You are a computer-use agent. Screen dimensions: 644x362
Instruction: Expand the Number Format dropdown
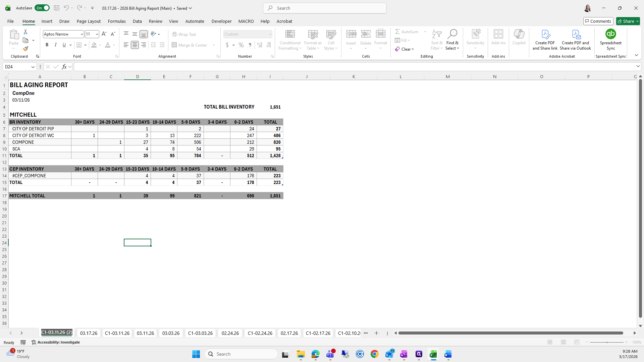(270, 34)
